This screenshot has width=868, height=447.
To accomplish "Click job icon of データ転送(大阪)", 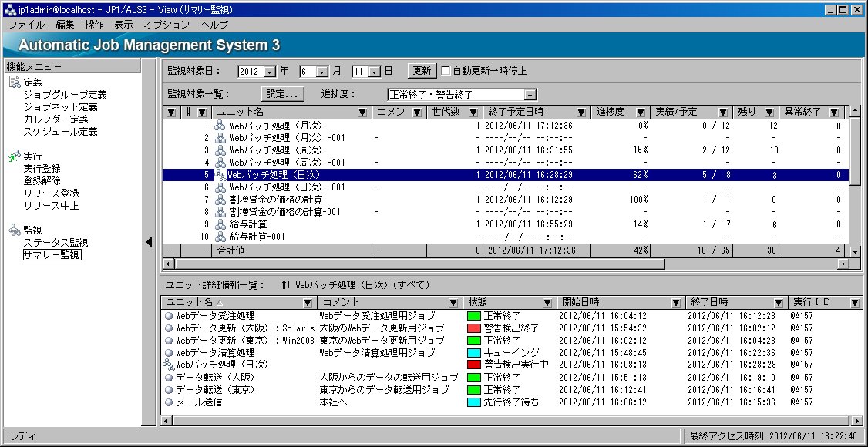I will [169, 378].
